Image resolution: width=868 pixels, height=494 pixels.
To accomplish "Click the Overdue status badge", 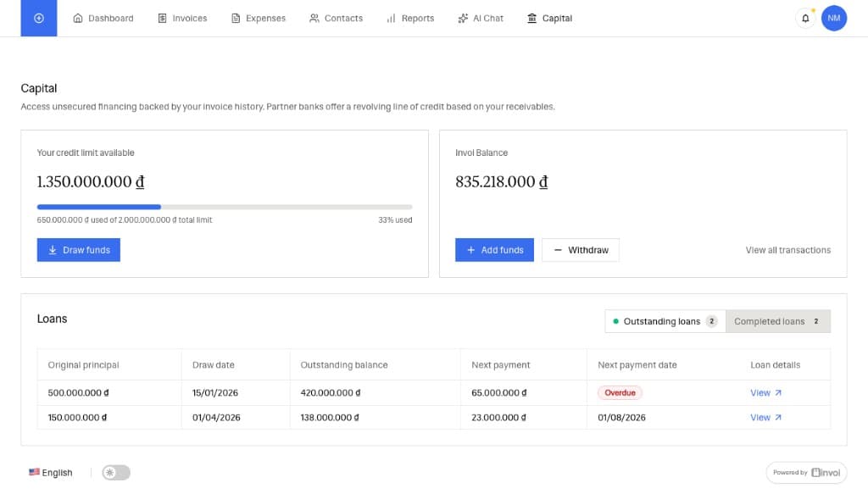I will click(620, 393).
